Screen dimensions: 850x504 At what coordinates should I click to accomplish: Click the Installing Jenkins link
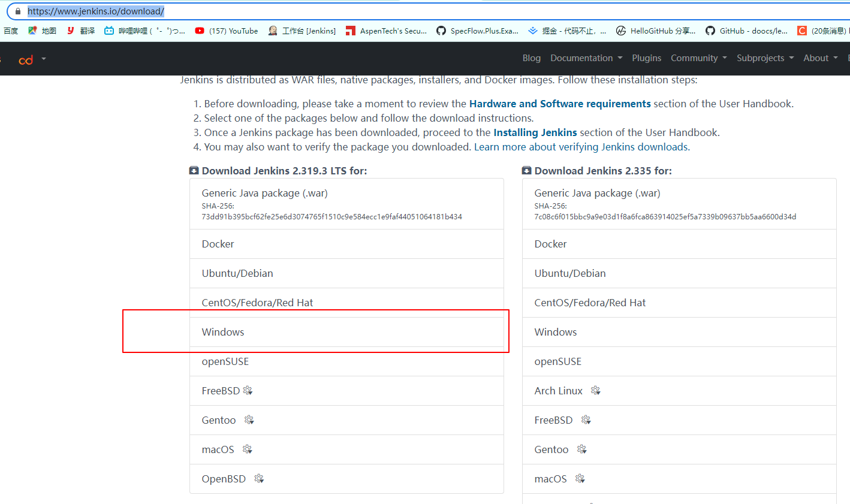pos(535,132)
